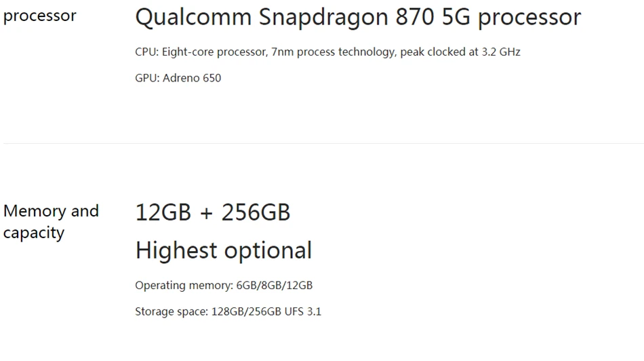Image resolution: width=644 pixels, height=361 pixels.
Task: Click the "GPU: Adreno 650" line
Action: 178,78
